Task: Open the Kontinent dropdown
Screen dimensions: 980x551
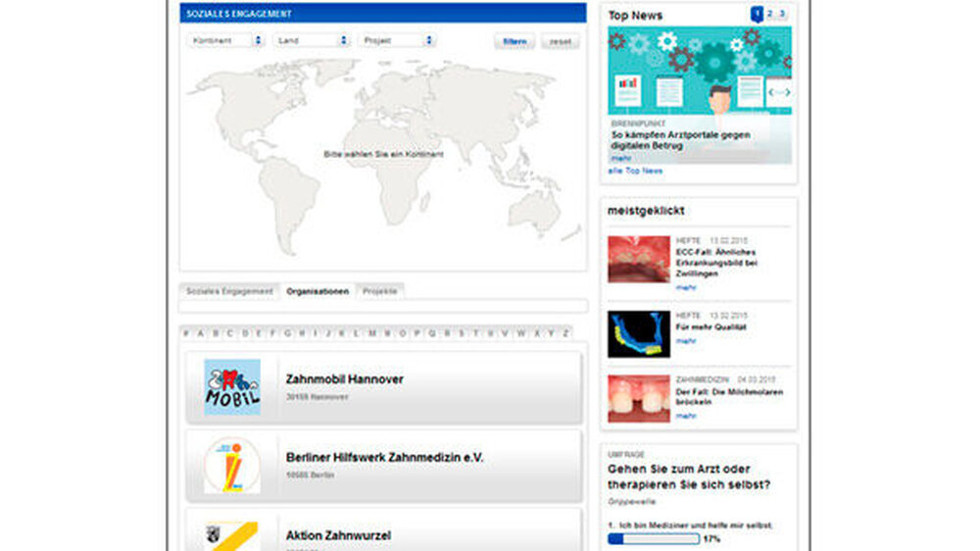Action: [227, 41]
